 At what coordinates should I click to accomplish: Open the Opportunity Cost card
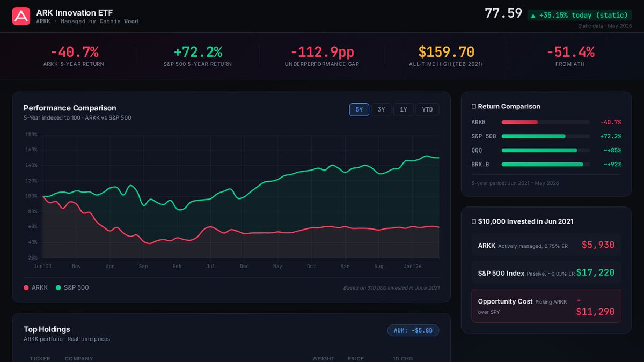[546, 306]
